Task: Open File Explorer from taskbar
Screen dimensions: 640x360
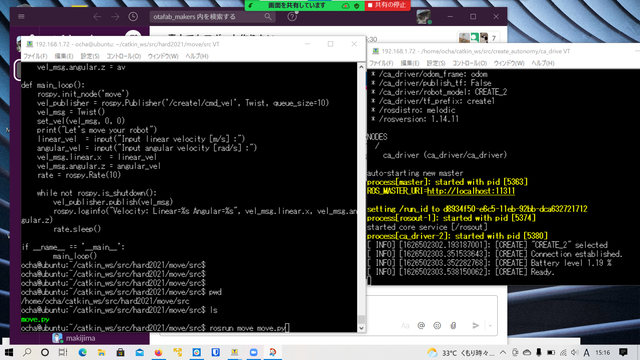Action: coord(101,352)
